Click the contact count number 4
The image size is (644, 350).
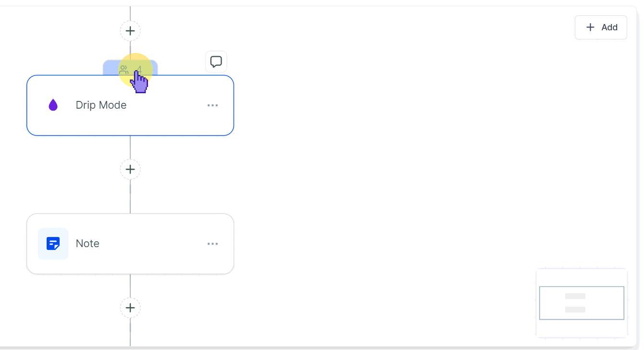point(140,69)
